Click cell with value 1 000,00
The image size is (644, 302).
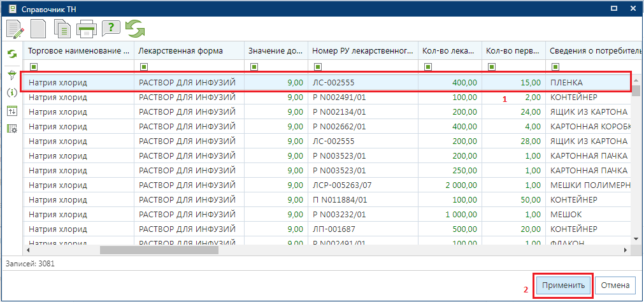click(450, 214)
